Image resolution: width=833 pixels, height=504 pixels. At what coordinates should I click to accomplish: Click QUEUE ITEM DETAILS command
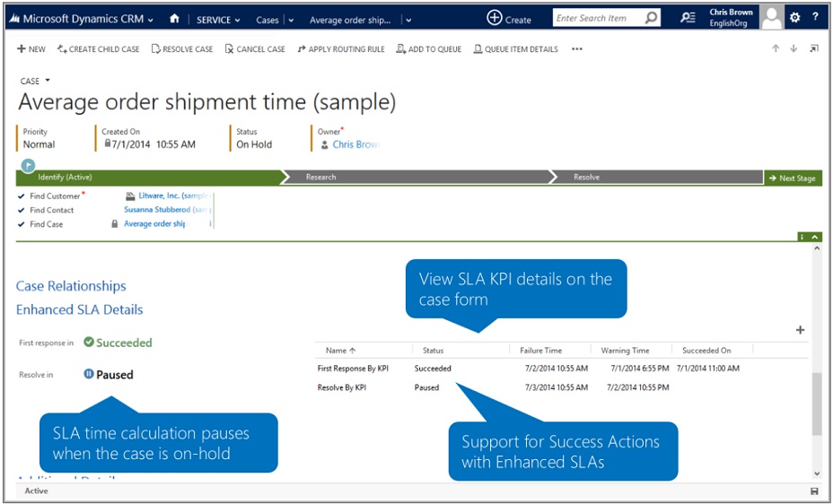point(516,48)
